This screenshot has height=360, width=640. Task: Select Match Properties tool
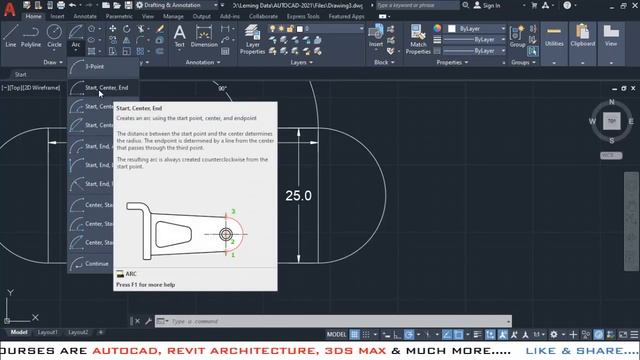[418, 39]
